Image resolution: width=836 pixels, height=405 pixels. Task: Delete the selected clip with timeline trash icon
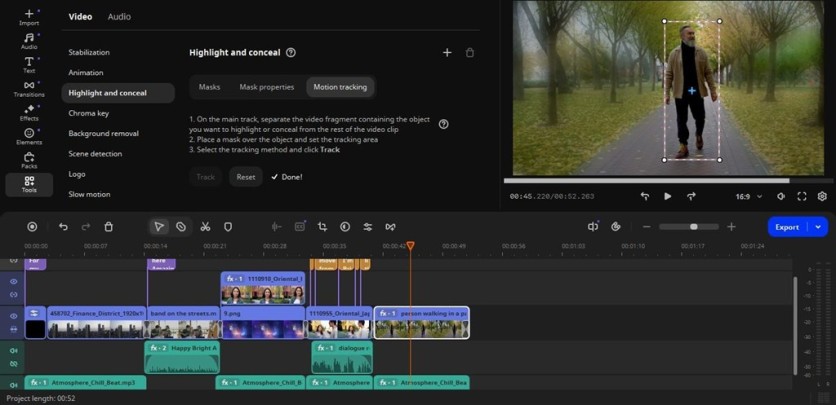coord(109,227)
